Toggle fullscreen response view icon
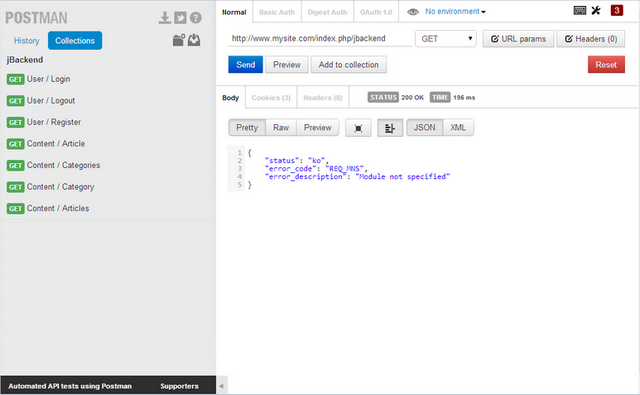The image size is (640, 395). point(358,128)
